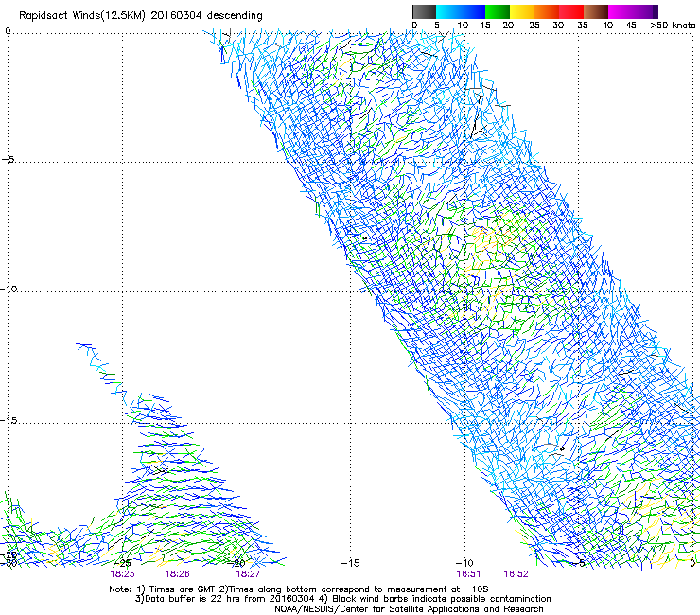Click the magenta-purple 40-50 knots legend swatch
Viewport: 700px width, 615px height.
(x=633, y=11)
